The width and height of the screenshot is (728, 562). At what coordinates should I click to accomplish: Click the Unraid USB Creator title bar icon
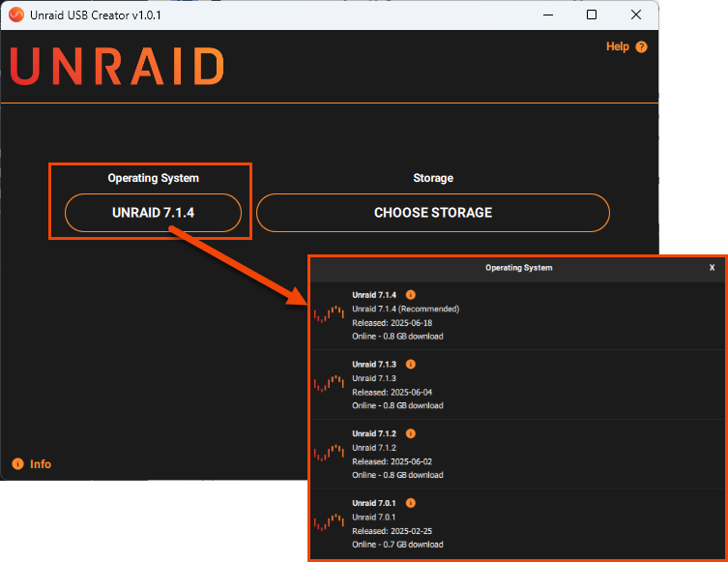[15, 15]
